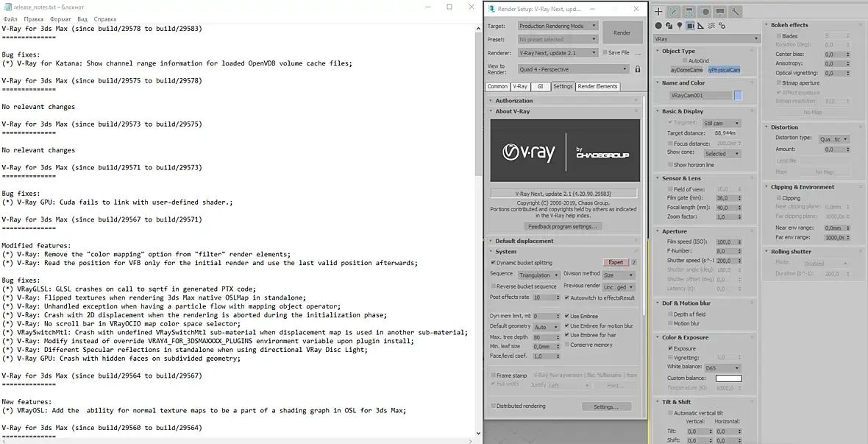This screenshot has height=444, width=868.
Task: Enable Show horizon line checkbox
Action: (x=670, y=165)
